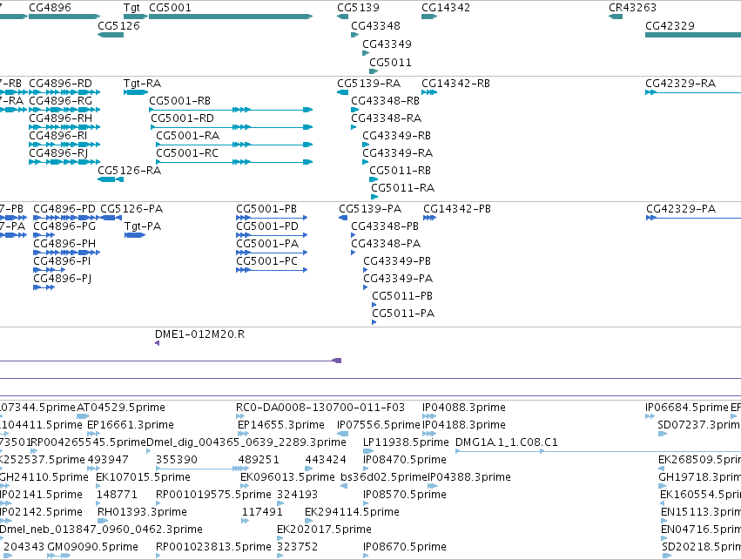Viewport: 741px width, 560px height.
Task: Select protein CG4896-PD
Action: 64,209
